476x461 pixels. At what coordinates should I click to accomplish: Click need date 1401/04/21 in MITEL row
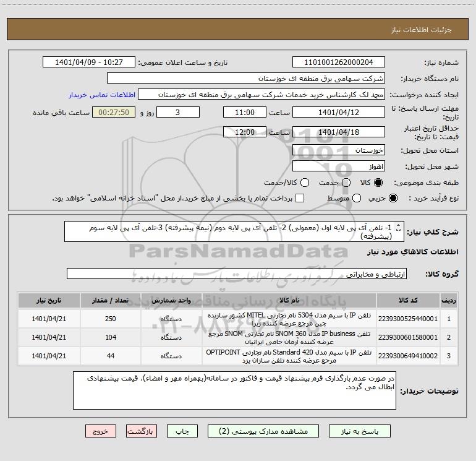pyautogui.click(x=49, y=319)
